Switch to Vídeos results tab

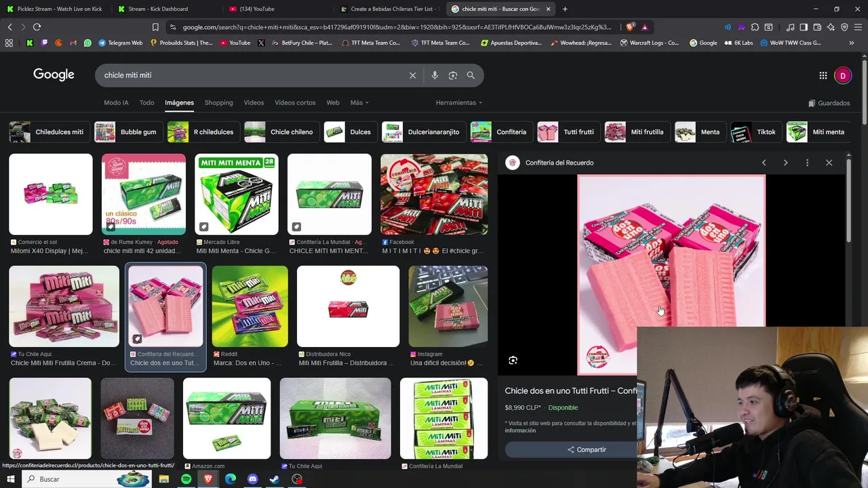254,103
